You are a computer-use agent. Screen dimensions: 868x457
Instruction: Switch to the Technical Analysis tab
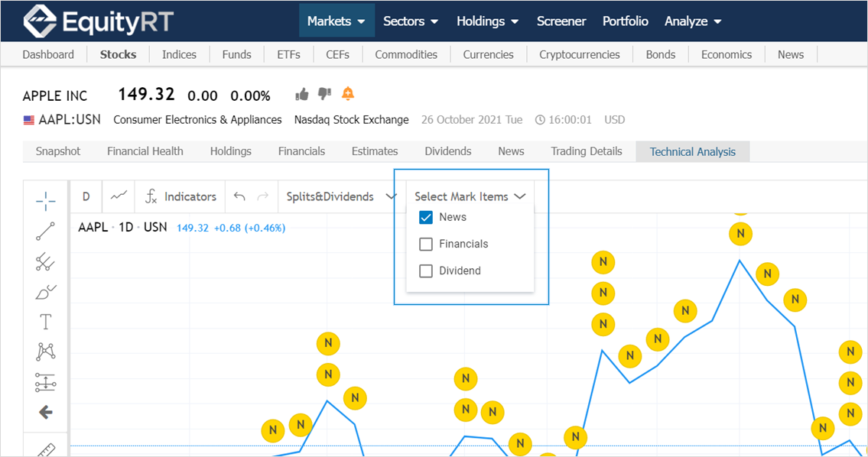693,151
